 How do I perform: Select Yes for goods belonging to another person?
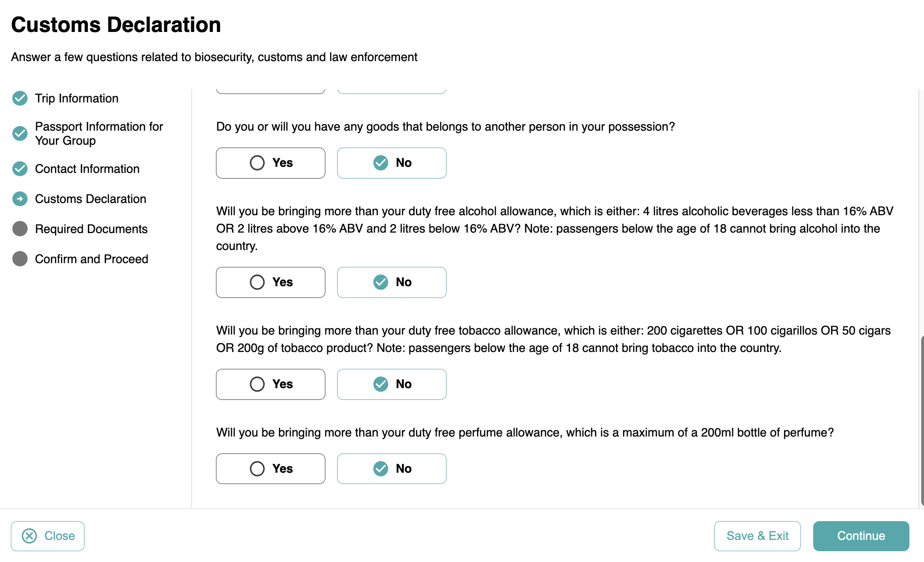(x=270, y=163)
